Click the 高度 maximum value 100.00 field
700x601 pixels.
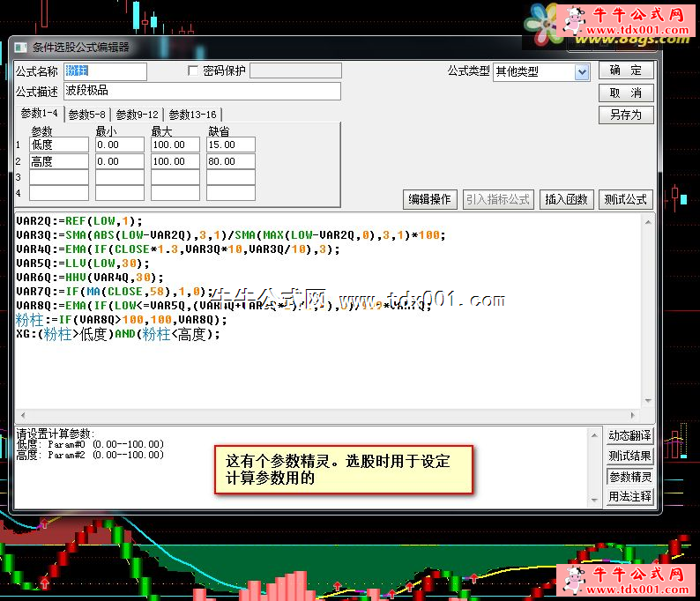coord(175,161)
